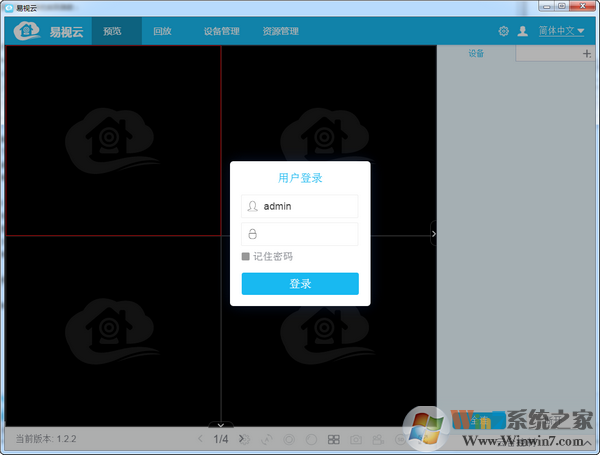
Task: Click the password input field
Action: 300,234
